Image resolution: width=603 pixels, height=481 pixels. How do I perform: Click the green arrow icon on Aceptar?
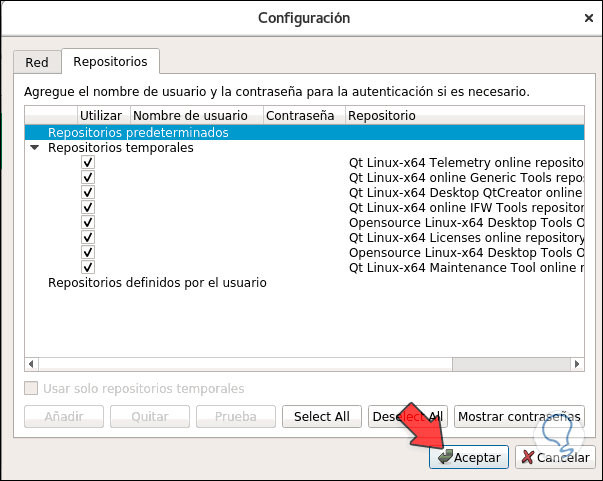coord(444,457)
